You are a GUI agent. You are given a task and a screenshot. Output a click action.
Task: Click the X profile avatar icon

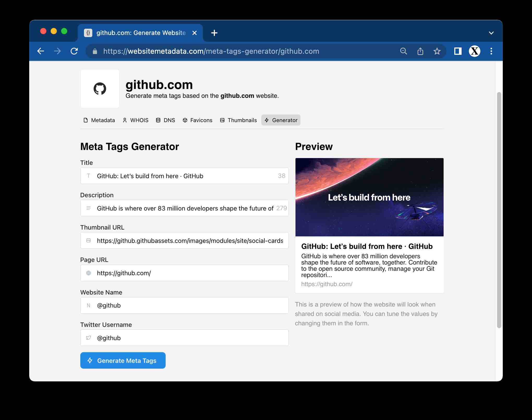point(474,51)
